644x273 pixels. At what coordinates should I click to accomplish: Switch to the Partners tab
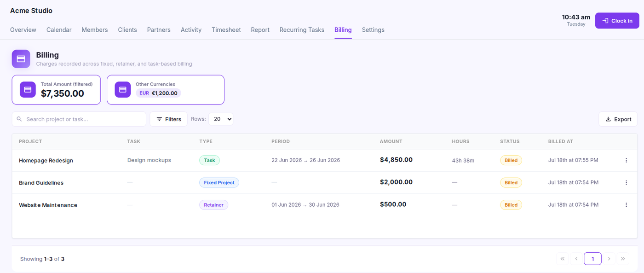pos(159,30)
